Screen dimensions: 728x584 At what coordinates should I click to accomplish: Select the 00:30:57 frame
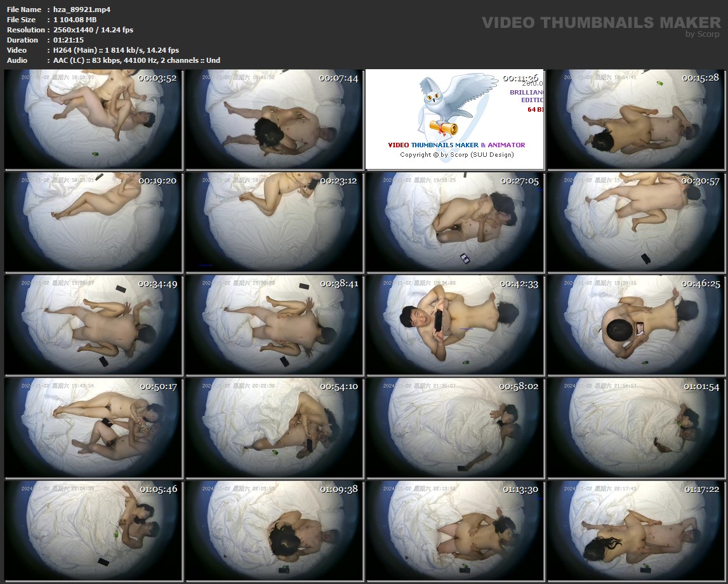(x=636, y=222)
